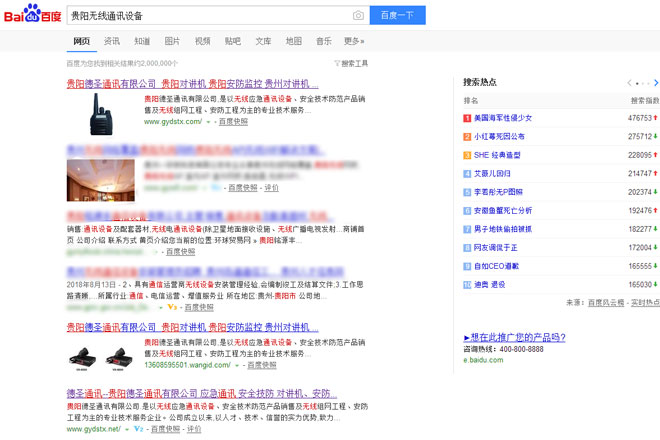This screenshot has height=440, width=660.
Task: Click the result count text 相关结果约2,000,000个
Action: [144, 63]
